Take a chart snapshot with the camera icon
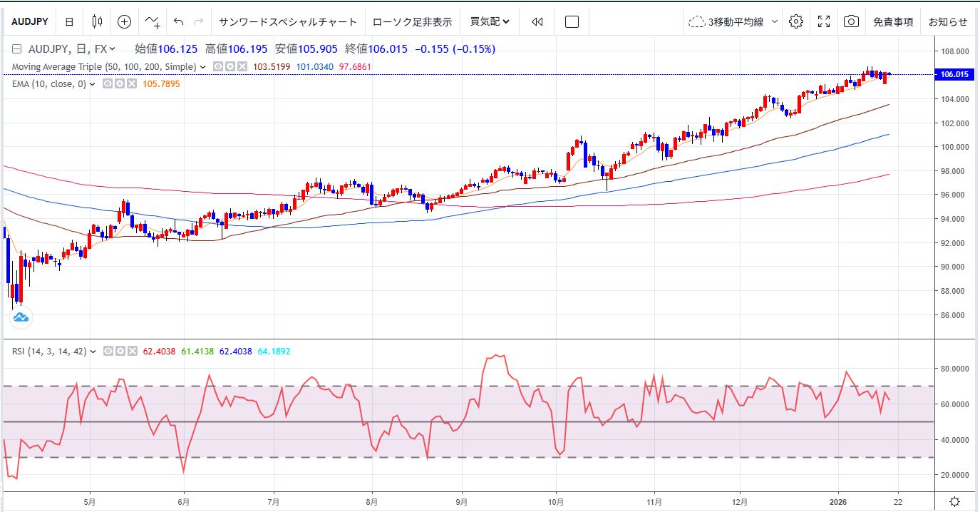 click(852, 21)
